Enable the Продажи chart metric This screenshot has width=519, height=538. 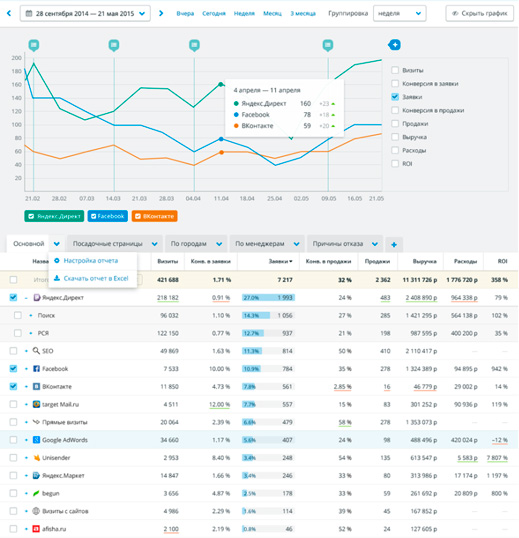pos(395,124)
